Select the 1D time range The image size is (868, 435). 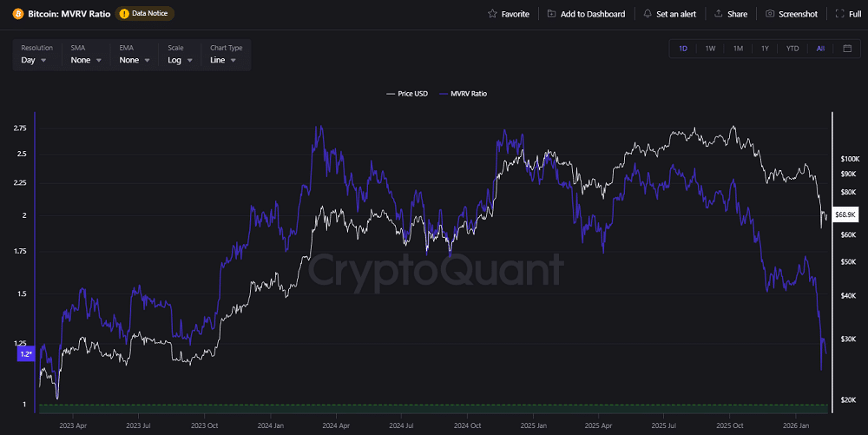click(683, 49)
